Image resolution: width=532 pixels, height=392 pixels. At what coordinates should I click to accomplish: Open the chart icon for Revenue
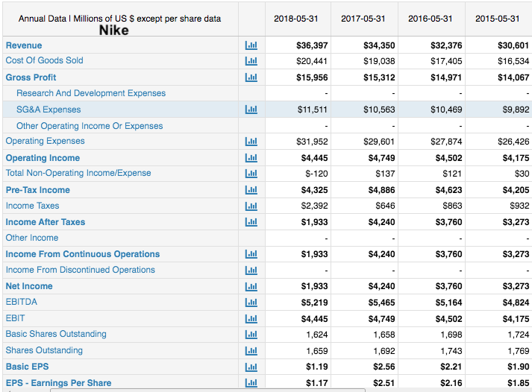click(251, 45)
